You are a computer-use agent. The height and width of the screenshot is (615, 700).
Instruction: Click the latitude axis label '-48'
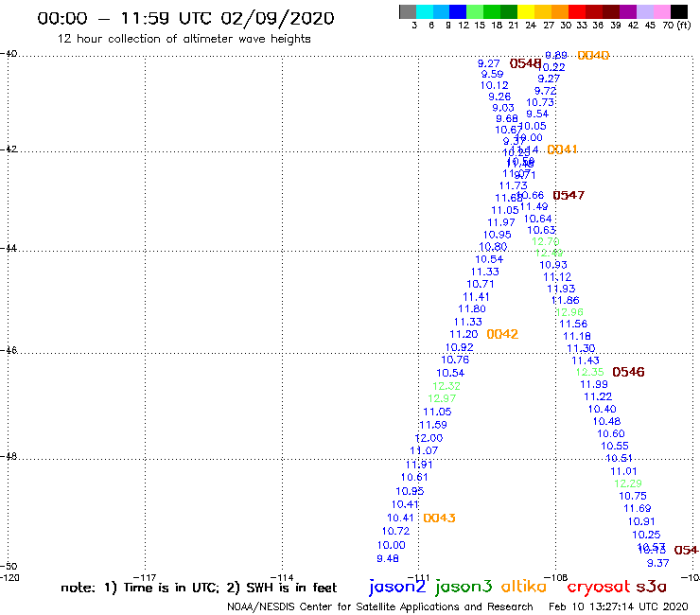(x=8, y=457)
